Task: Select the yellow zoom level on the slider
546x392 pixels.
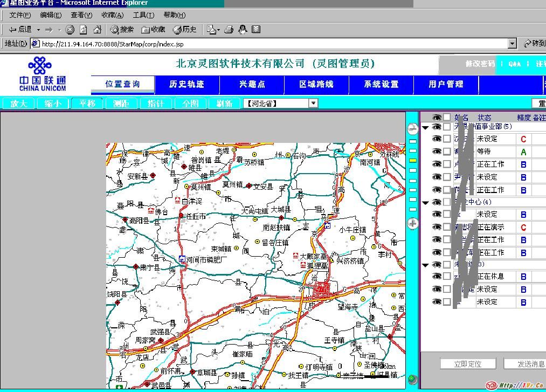Action: pyautogui.click(x=413, y=161)
